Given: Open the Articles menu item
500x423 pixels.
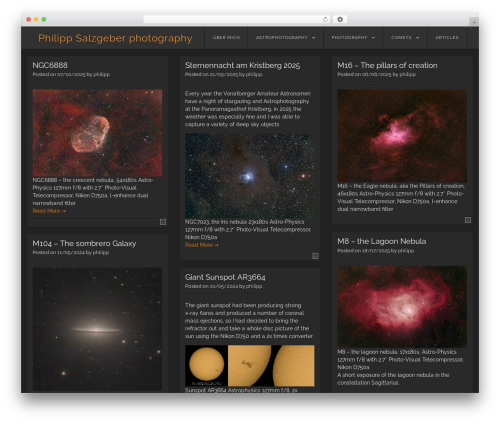Looking at the screenshot, I should [x=447, y=38].
